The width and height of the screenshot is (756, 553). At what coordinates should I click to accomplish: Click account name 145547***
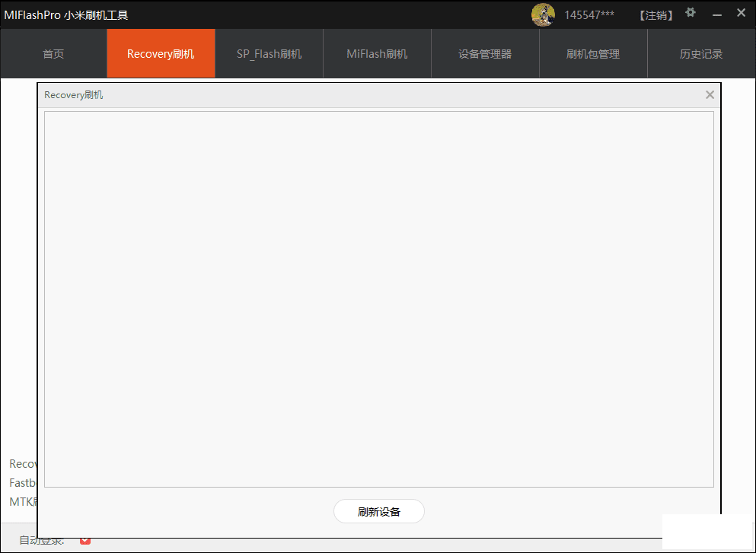pyautogui.click(x=589, y=15)
